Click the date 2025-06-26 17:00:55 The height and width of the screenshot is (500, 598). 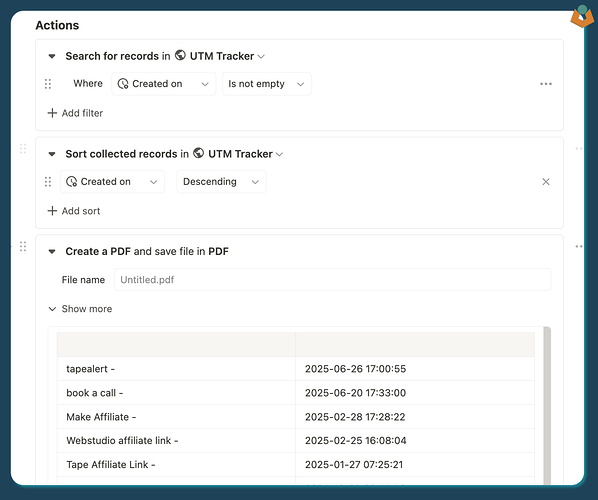tap(355, 369)
